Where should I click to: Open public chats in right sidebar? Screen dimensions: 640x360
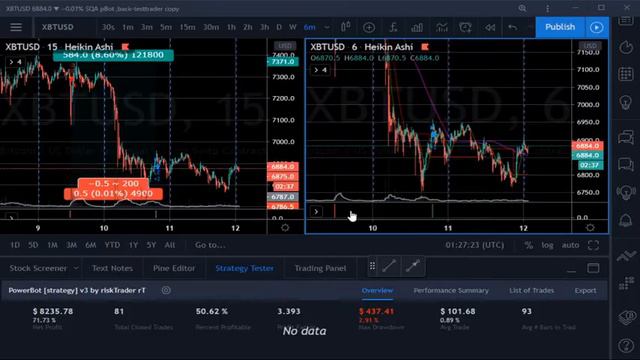click(x=626, y=137)
